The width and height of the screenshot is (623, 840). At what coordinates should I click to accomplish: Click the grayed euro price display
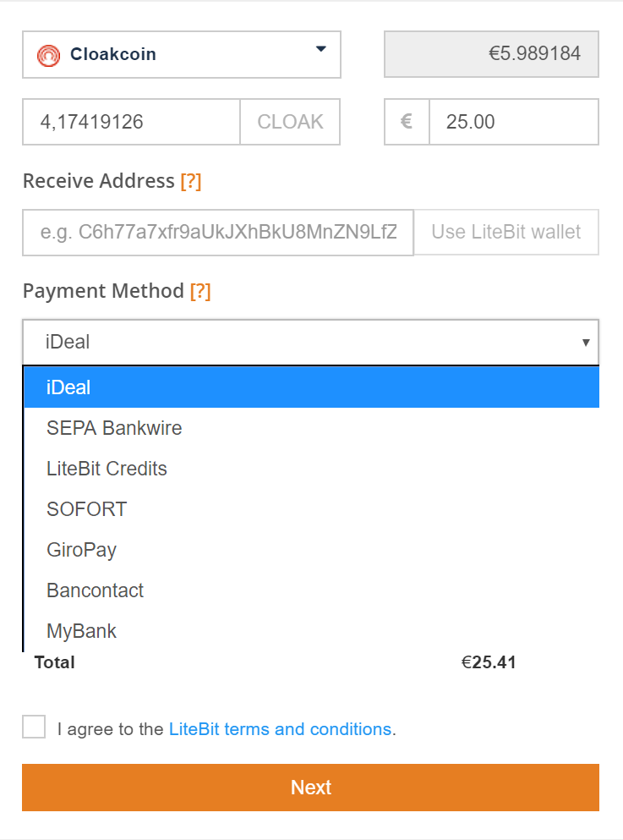pos(491,53)
